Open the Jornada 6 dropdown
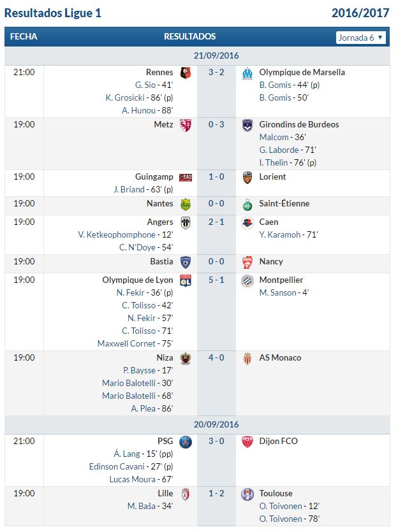Viewport: 398px width, 532px height. 360,38
